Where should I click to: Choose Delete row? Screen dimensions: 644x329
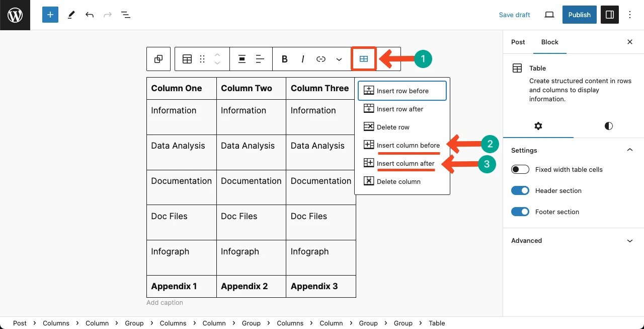[402, 127]
